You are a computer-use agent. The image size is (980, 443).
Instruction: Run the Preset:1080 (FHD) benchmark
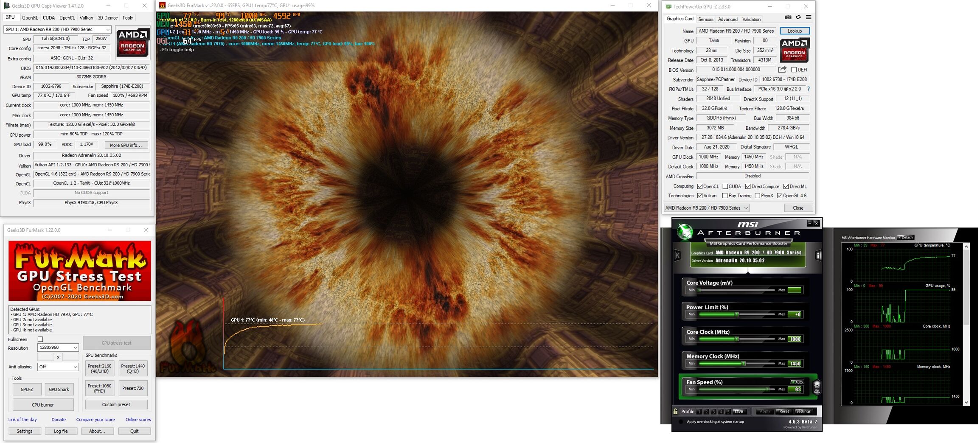[100, 388]
